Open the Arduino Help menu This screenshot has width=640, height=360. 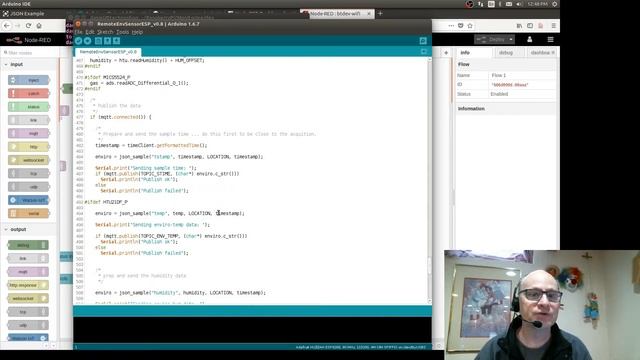point(137,32)
